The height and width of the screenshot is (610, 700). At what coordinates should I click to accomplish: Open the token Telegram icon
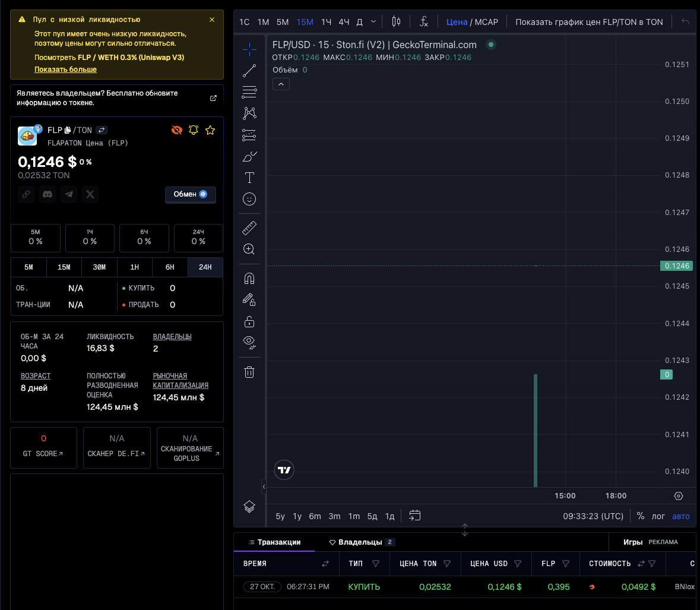coord(69,194)
